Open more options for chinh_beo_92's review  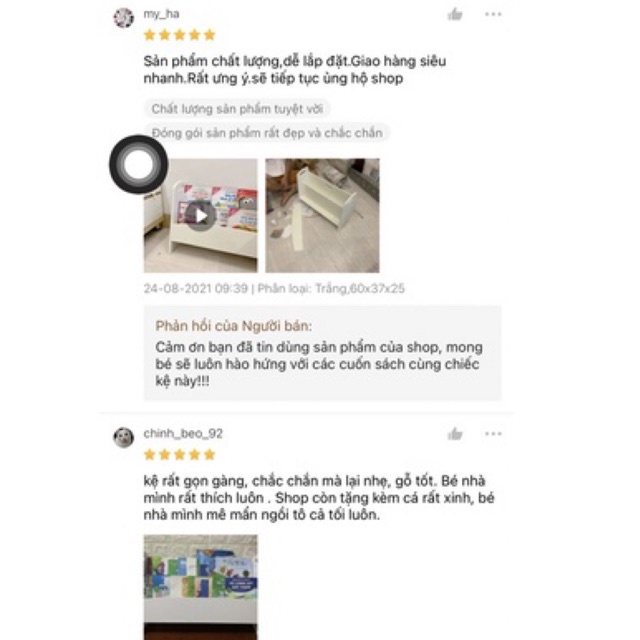493,433
